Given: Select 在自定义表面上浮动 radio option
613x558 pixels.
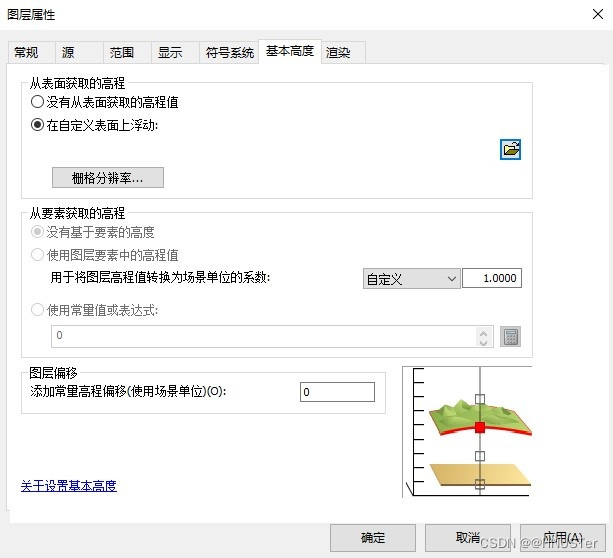Looking at the screenshot, I should pos(94,125).
